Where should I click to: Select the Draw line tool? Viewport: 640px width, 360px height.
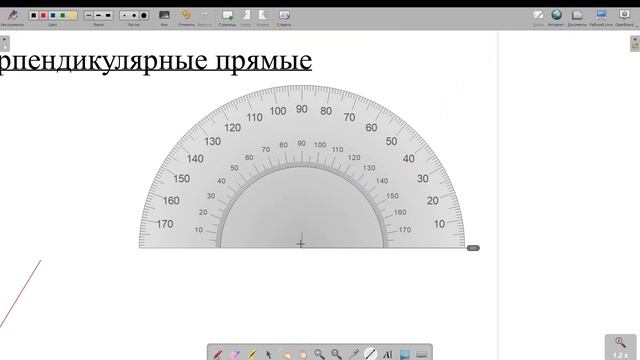(370, 353)
